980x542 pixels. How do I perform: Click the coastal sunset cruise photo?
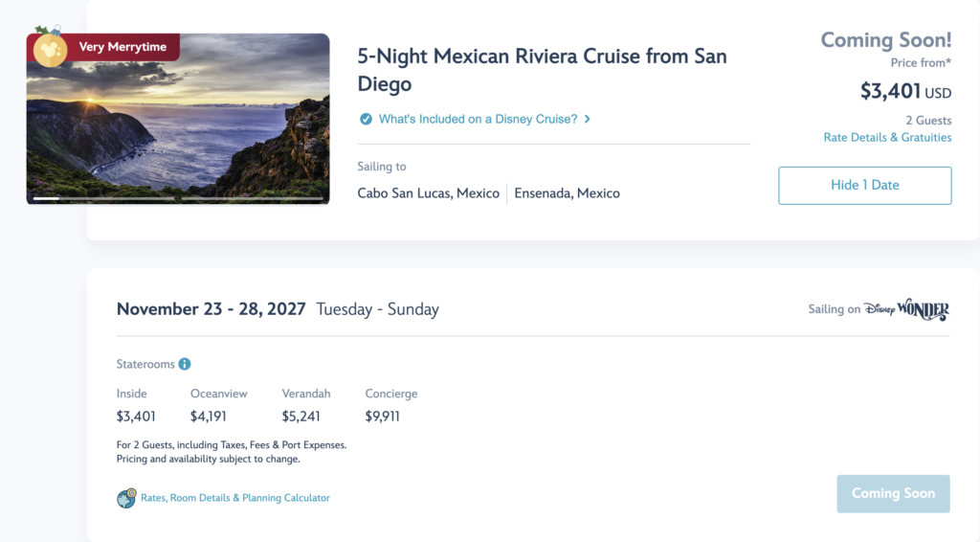pyautogui.click(x=178, y=119)
